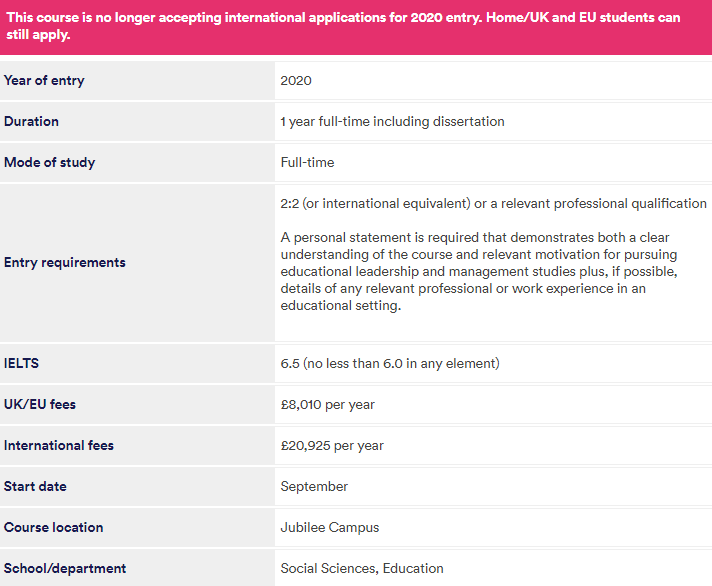
Task: Click the Full-time mode value
Action: point(307,163)
